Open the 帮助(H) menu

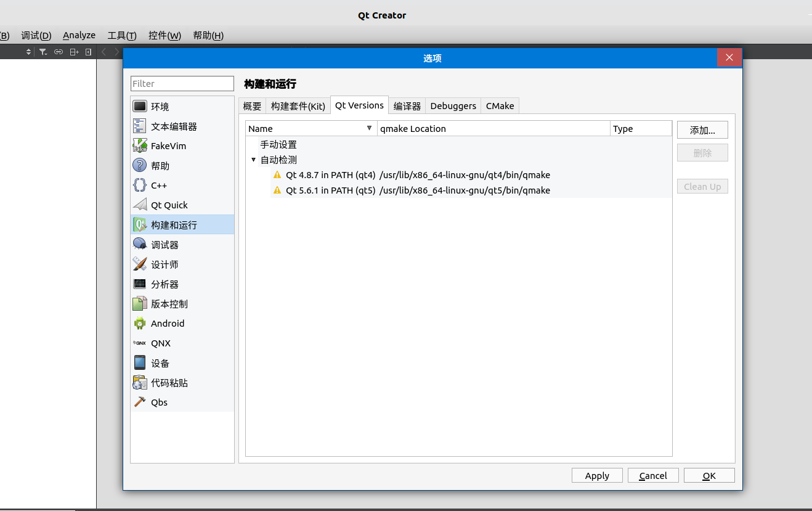point(208,35)
